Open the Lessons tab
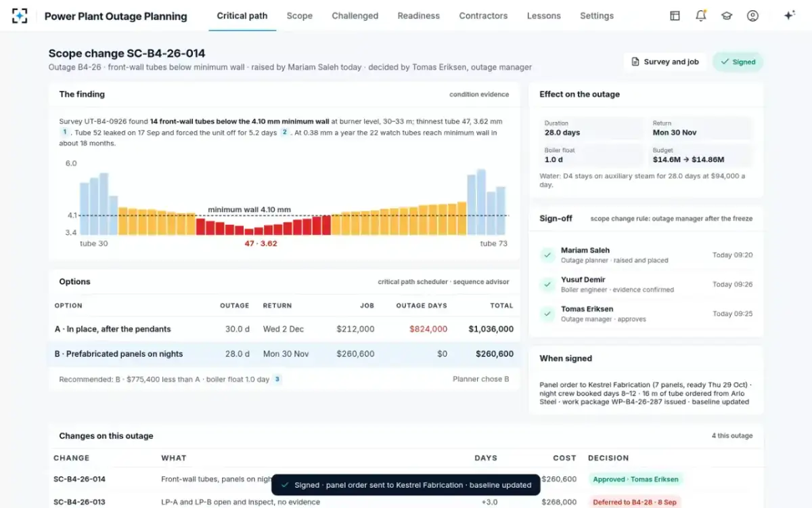The width and height of the screenshot is (812, 508). point(543,16)
